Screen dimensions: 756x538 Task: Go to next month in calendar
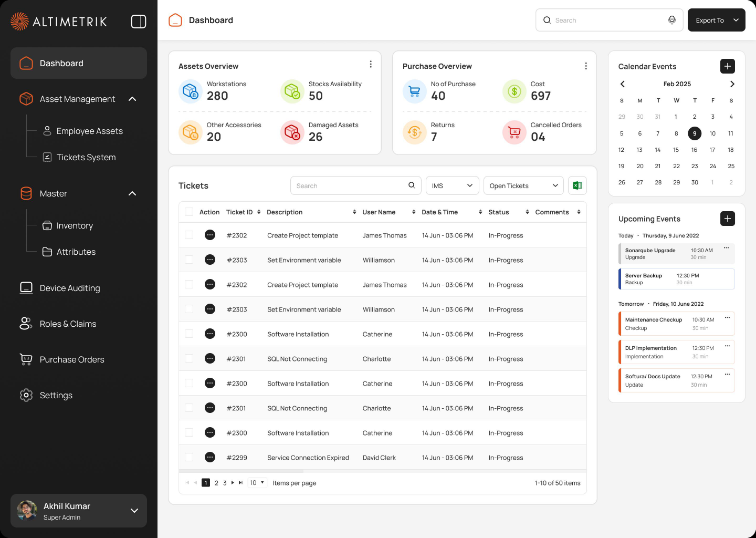click(732, 84)
